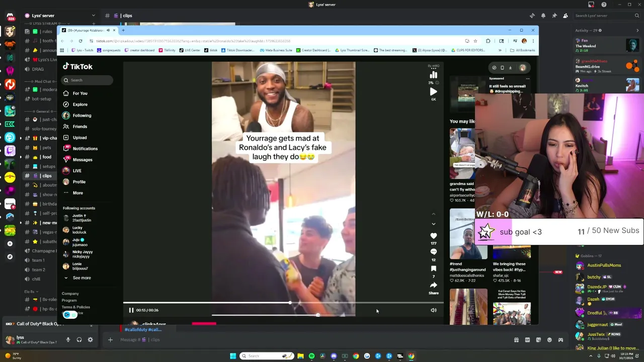Image resolution: width=644 pixels, height=362 pixels.
Task: Open TikTok Friends page
Action: click(75, 127)
